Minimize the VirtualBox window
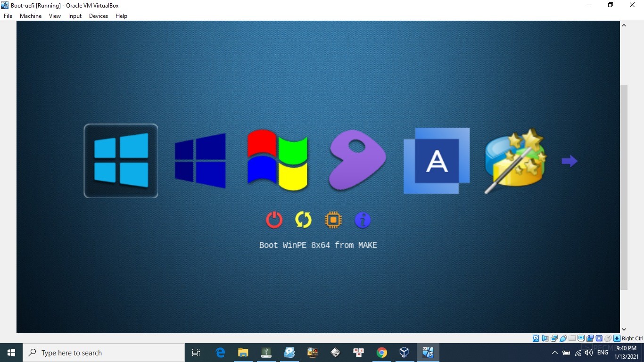The height and width of the screenshot is (362, 644). pos(589,5)
